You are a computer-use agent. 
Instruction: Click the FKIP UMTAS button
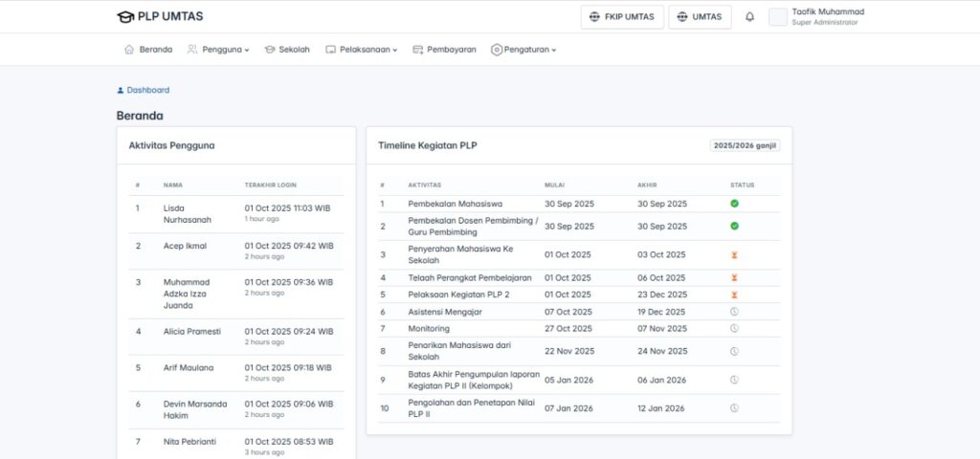622,17
